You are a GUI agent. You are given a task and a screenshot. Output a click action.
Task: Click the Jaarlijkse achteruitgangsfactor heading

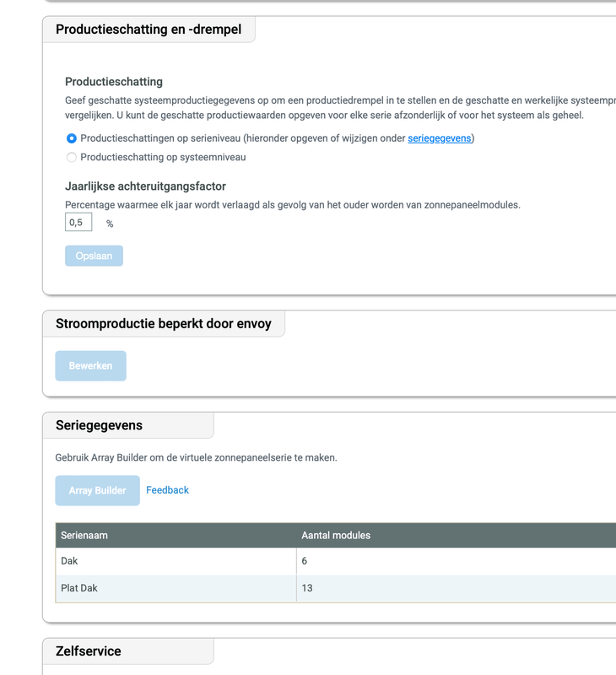coord(145,186)
